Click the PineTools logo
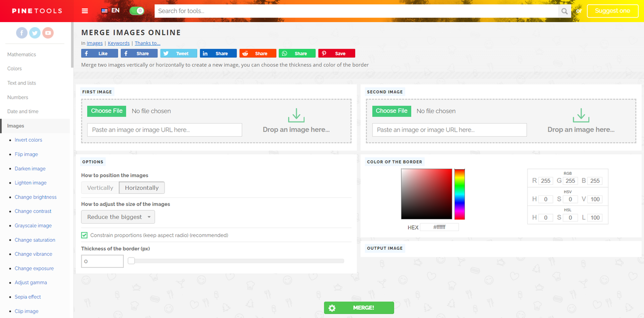The height and width of the screenshot is (318, 644). click(x=37, y=11)
